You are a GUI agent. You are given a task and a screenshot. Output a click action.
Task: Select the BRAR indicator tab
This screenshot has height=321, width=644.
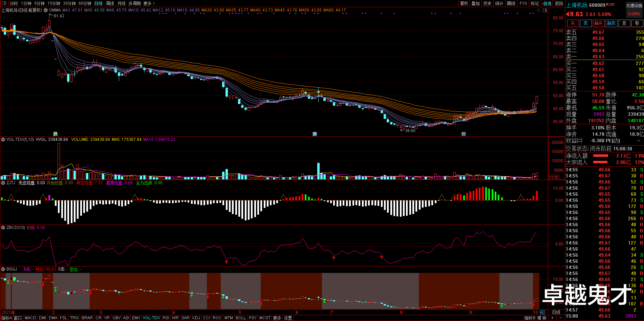pos(87,318)
